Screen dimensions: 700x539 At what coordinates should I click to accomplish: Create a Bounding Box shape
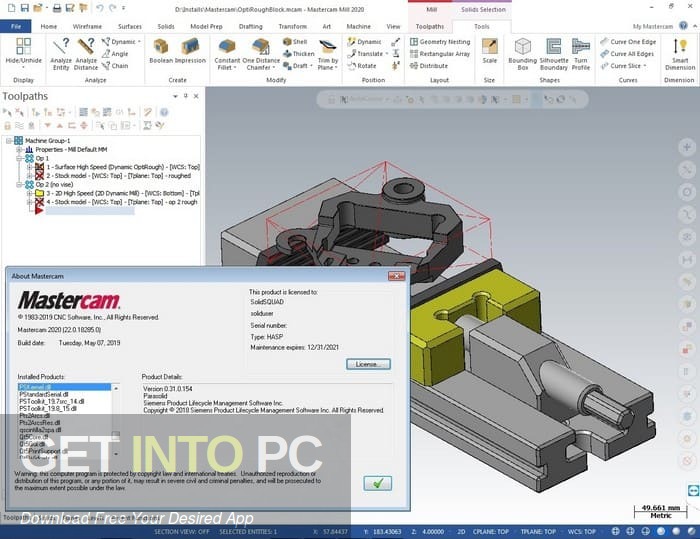pyautogui.click(x=522, y=54)
